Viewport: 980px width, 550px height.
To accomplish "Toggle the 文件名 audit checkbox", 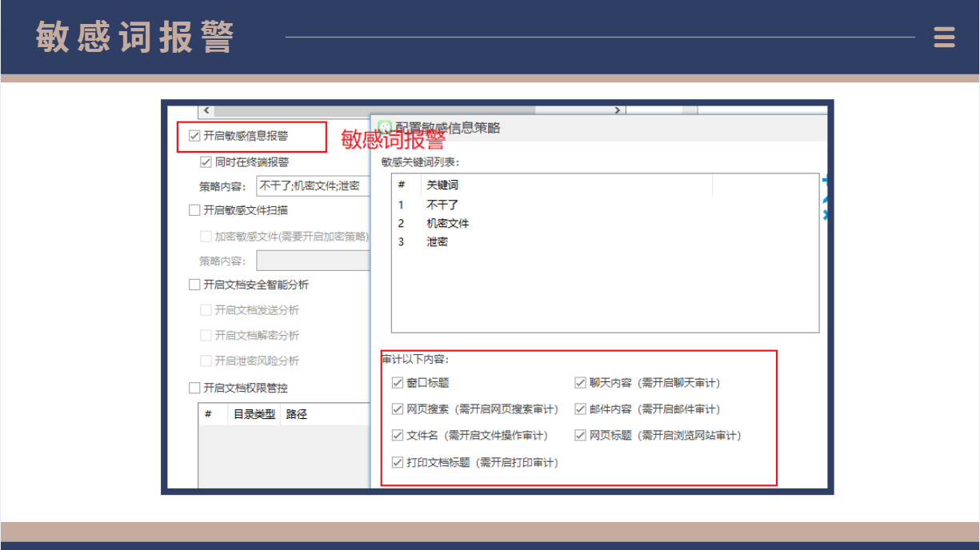I will click(398, 436).
